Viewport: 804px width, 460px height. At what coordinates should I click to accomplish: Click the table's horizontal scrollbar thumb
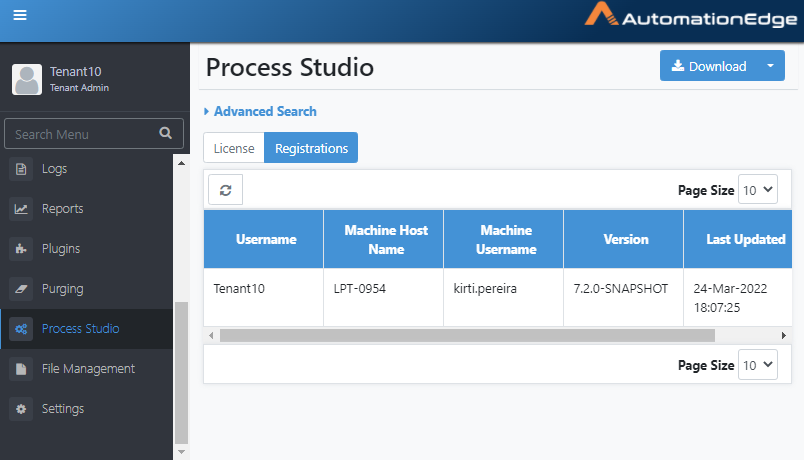467,335
